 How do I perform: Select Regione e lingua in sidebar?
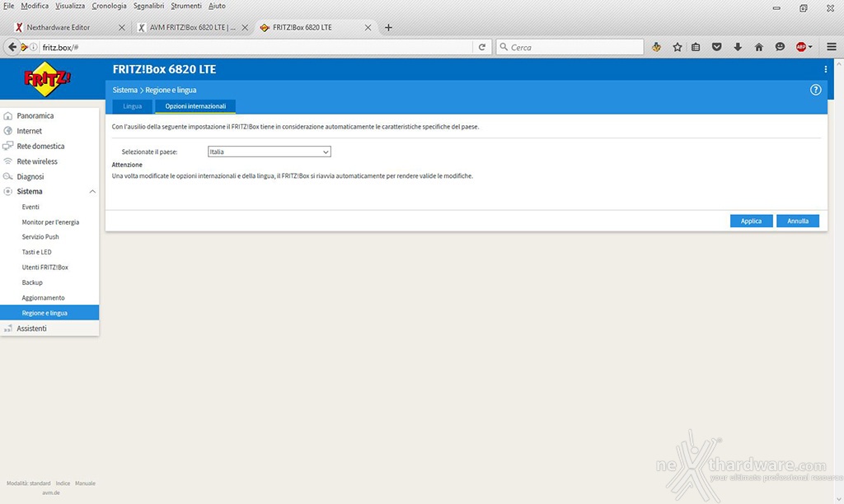(x=49, y=312)
